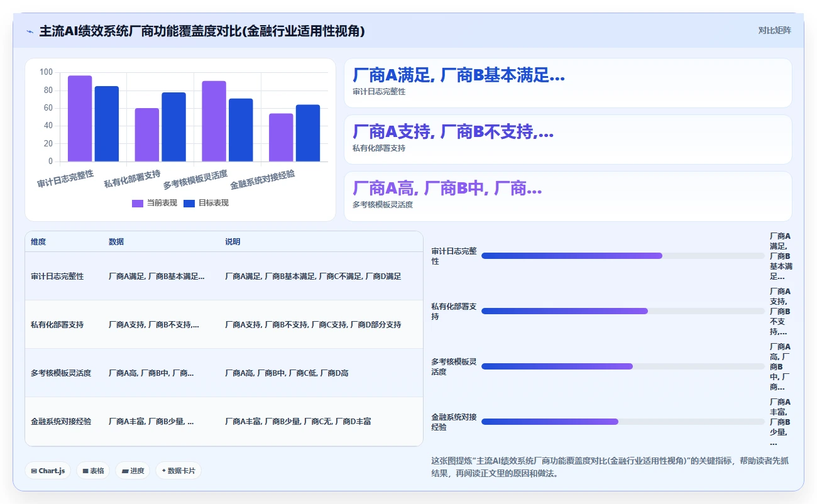Click the blue bar for 金融系统对接经验
This screenshot has height=504, width=817.
[x=308, y=133]
